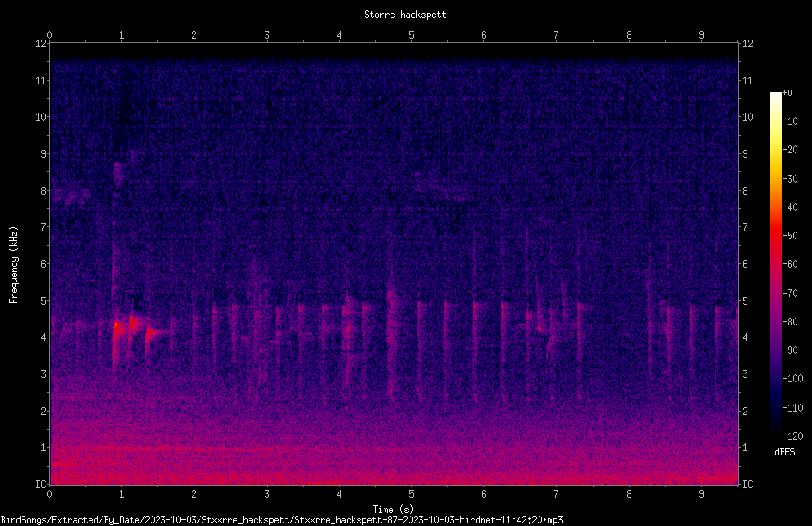Click the "-30" color scale label
Viewport: 812px width, 526px height.
pyautogui.click(x=790, y=179)
